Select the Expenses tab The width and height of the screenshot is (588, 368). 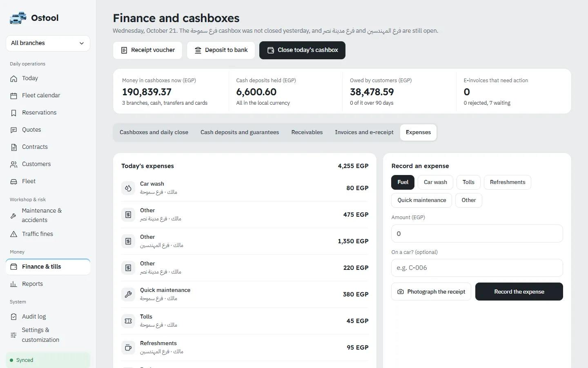click(x=418, y=132)
